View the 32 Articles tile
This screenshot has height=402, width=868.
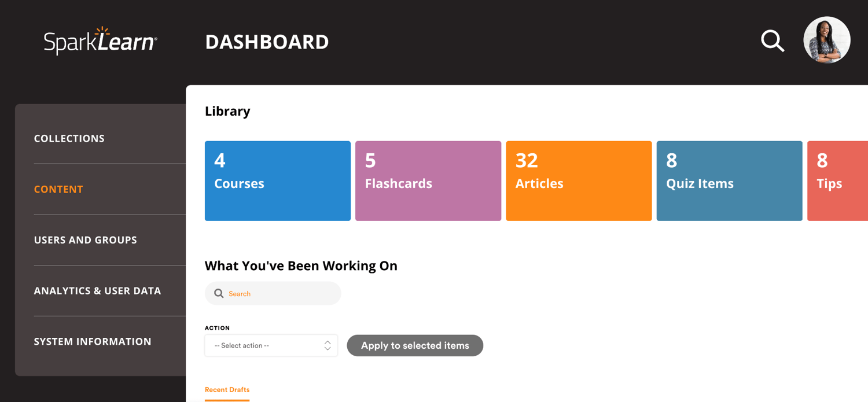(578, 180)
